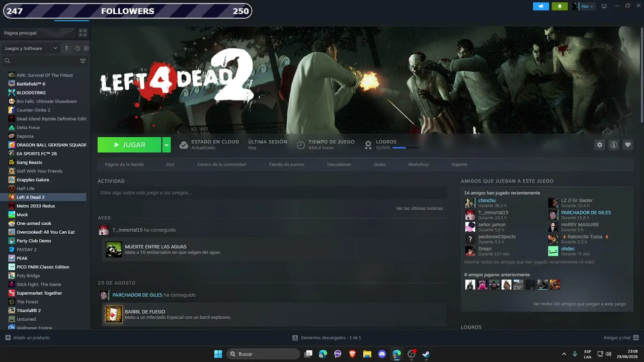Click the achievements gear icon next to Logros
The image size is (644, 362).
[368, 145]
